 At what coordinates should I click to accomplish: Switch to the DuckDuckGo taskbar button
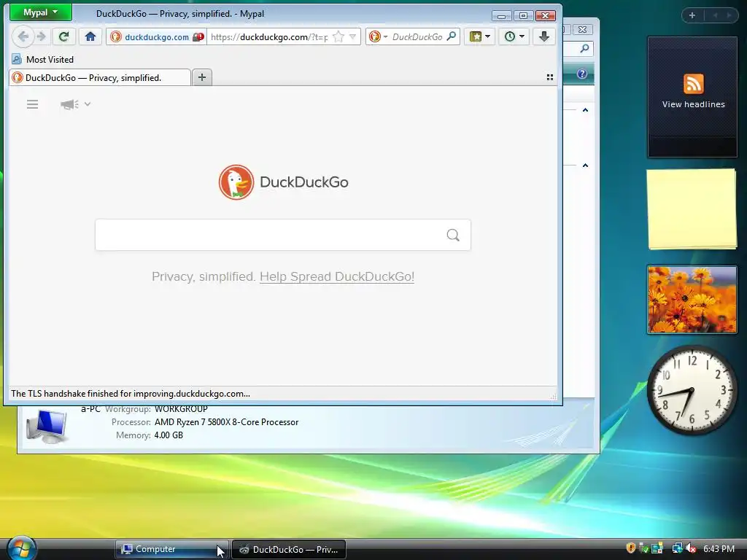point(289,550)
